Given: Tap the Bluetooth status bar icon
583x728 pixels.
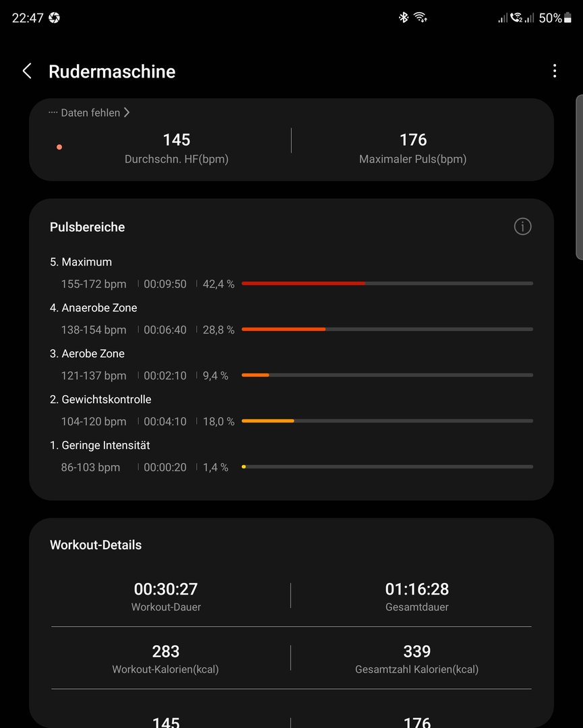Looking at the screenshot, I should coord(403,18).
